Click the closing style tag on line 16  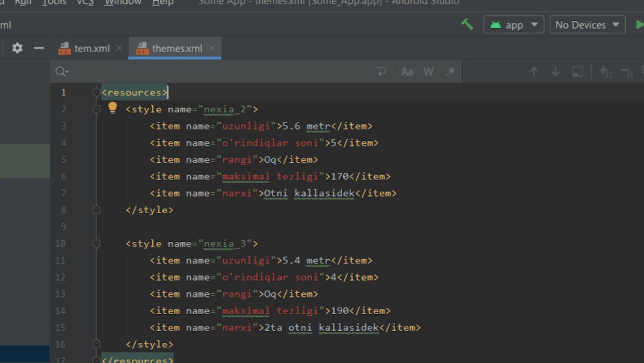[150, 344]
